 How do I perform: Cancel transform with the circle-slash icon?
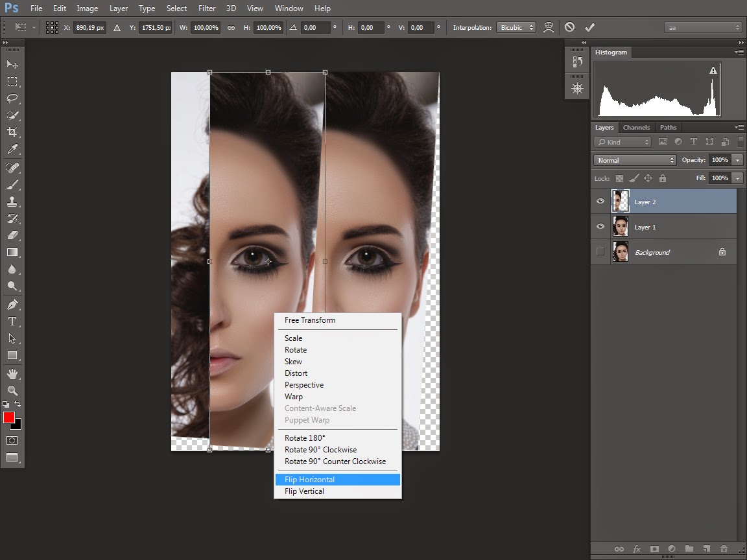569,27
